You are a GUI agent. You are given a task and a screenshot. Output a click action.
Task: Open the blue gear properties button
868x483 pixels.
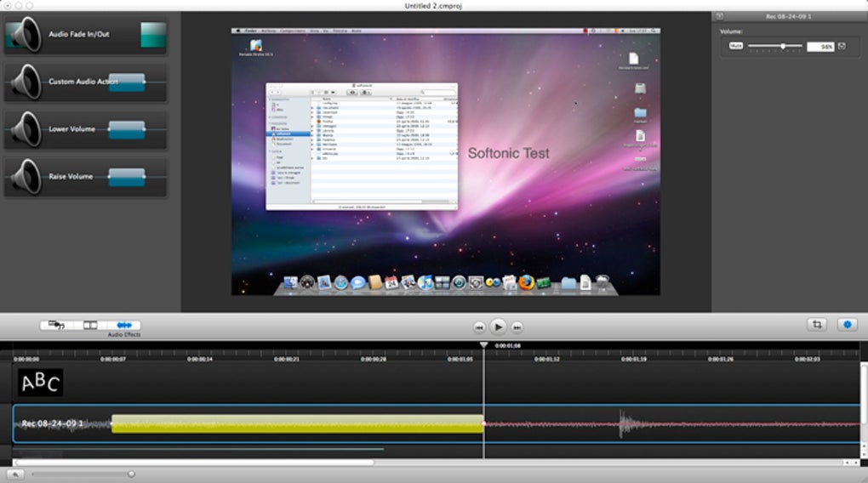click(x=847, y=325)
